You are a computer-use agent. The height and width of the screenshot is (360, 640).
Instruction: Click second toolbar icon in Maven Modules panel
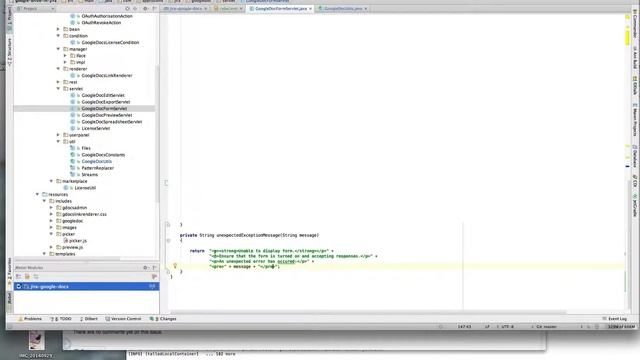pos(27,277)
